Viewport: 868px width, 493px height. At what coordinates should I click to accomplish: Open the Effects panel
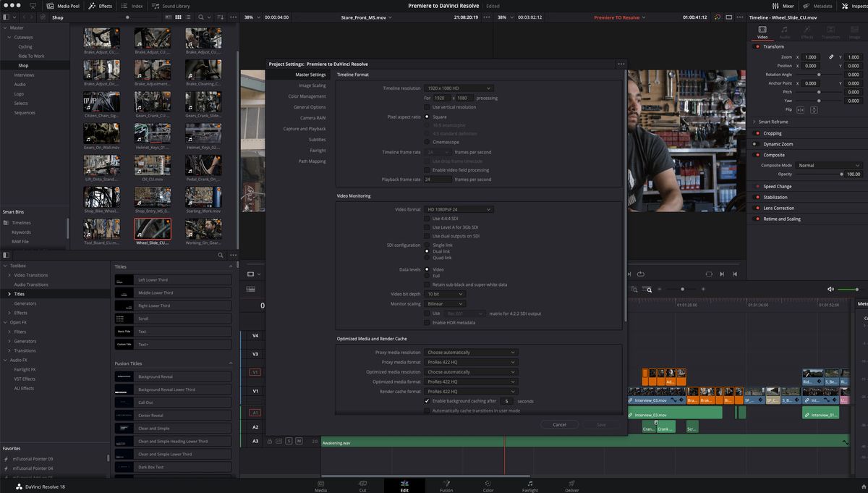point(101,5)
